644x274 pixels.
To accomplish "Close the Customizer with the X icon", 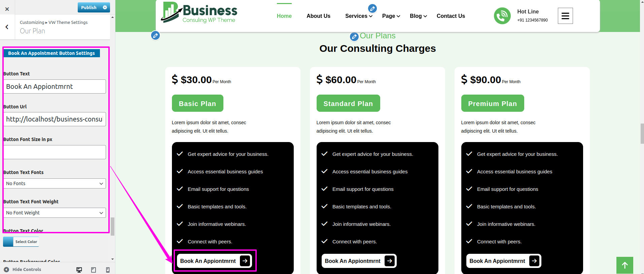I will point(7,9).
